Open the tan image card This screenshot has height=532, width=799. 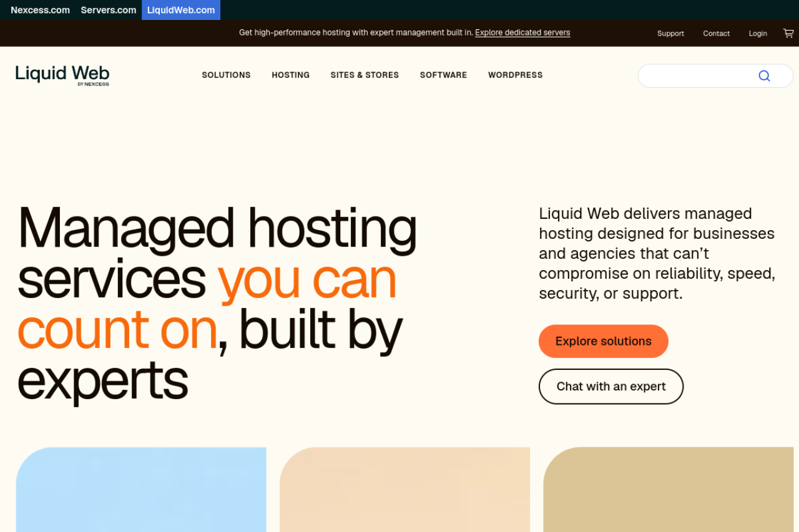click(x=668, y=490)
